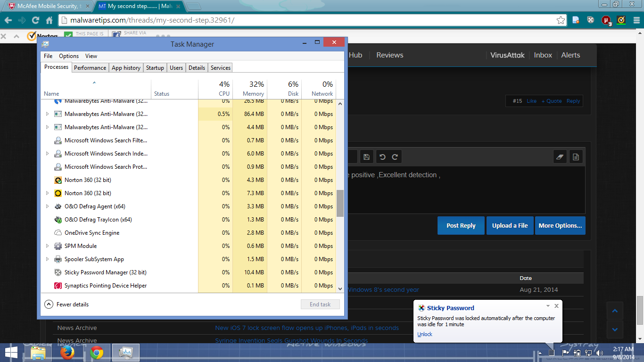Open File Explorer from the taskbar
Screen dimensions: 644x362
38,352
